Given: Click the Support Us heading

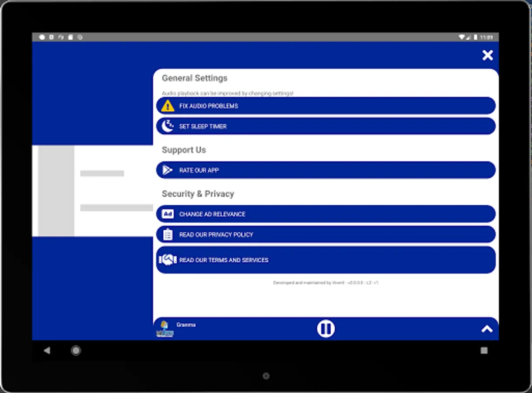Looking at the screenshot, I should tap(184, 150).
